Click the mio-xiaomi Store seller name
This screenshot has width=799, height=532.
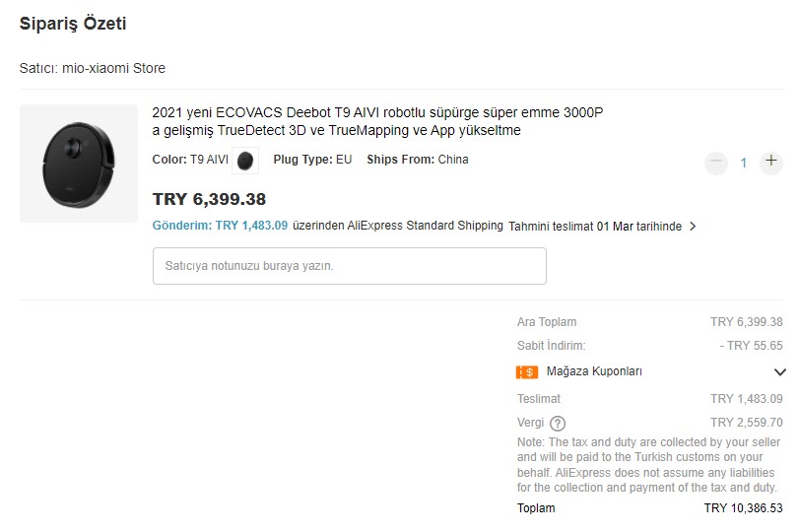(x=113, y=68)
